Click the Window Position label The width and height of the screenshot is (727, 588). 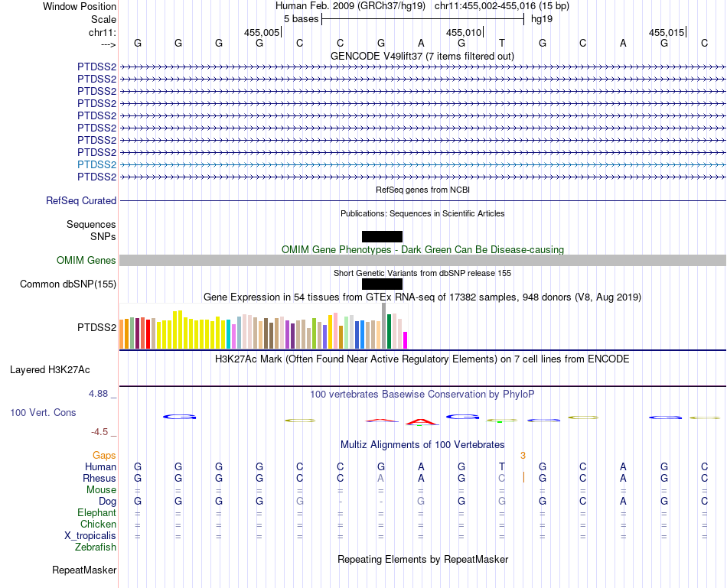click(80, 6)
